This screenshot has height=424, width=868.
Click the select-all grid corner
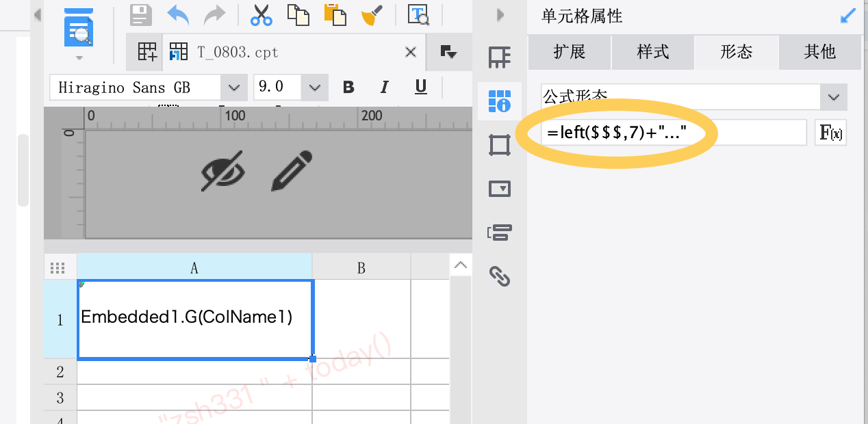60,268
